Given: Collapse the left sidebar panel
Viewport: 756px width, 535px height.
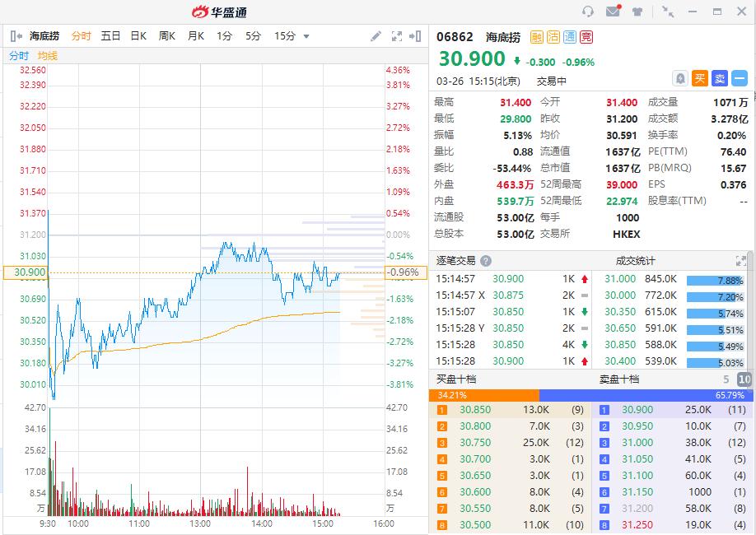Looking at the screenshot, I should [16, 36].
